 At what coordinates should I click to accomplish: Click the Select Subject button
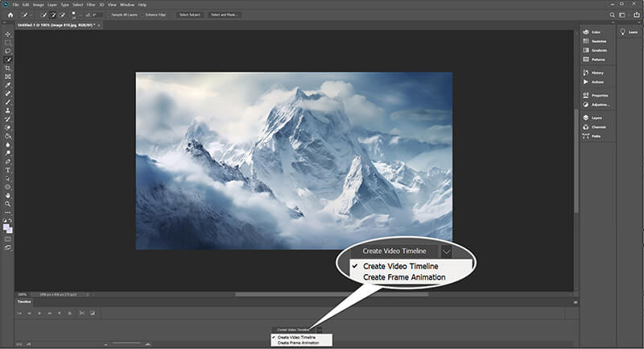click(190, 15)
